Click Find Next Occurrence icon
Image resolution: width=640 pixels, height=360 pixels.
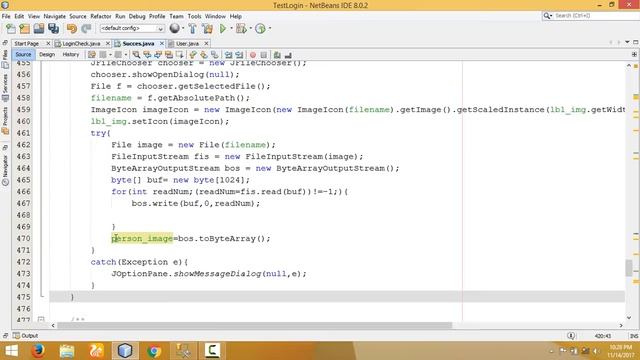(x=158, y=55)
